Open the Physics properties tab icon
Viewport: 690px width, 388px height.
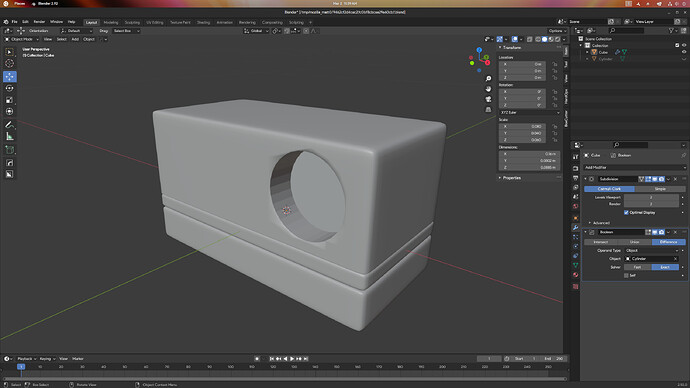(x=576, y=246)
